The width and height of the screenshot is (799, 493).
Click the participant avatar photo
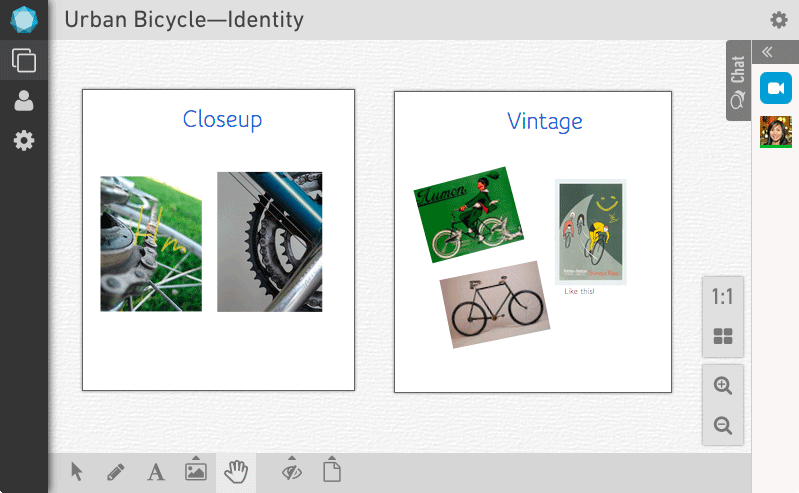click(776, 132)
